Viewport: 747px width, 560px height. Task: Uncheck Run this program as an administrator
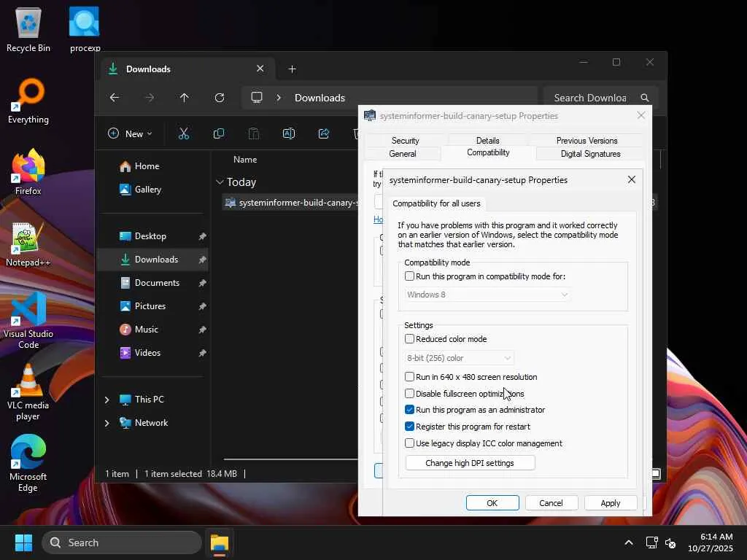[x=410, y=410]
